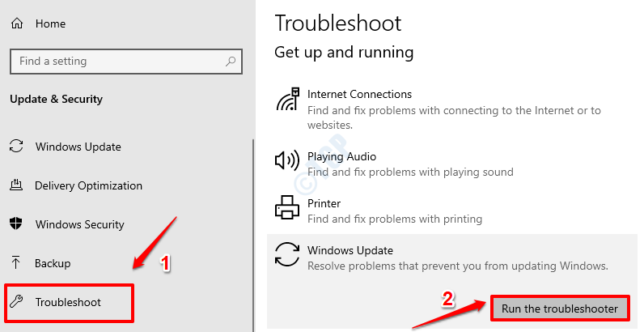Screen dimensions: 644x332
Task: Select Windows Update in the sidebar
Action: coord(78,147)
